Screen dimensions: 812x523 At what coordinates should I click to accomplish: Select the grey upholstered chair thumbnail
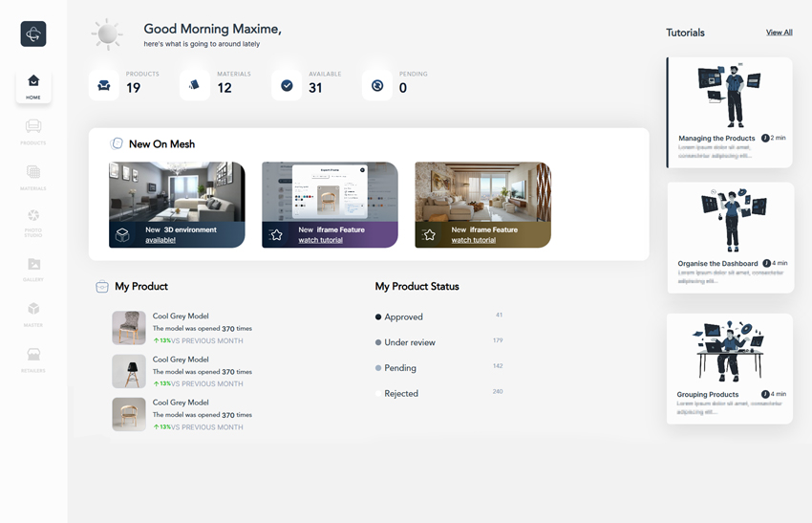tap(129, 328)
